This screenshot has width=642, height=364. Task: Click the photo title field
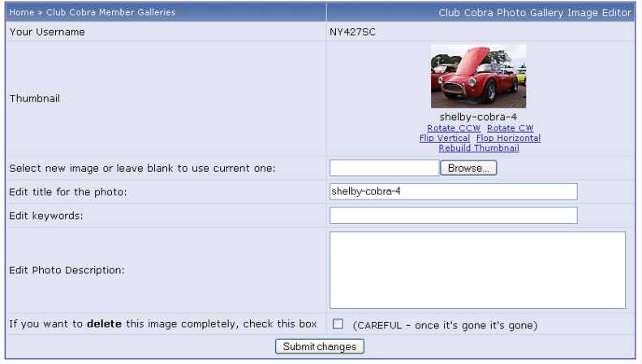tap(453, 191)
